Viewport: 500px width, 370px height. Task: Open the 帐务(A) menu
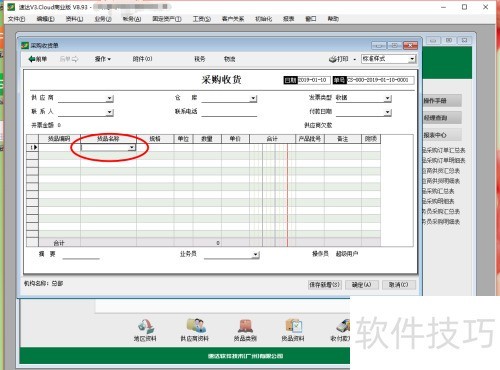(132, 19)
